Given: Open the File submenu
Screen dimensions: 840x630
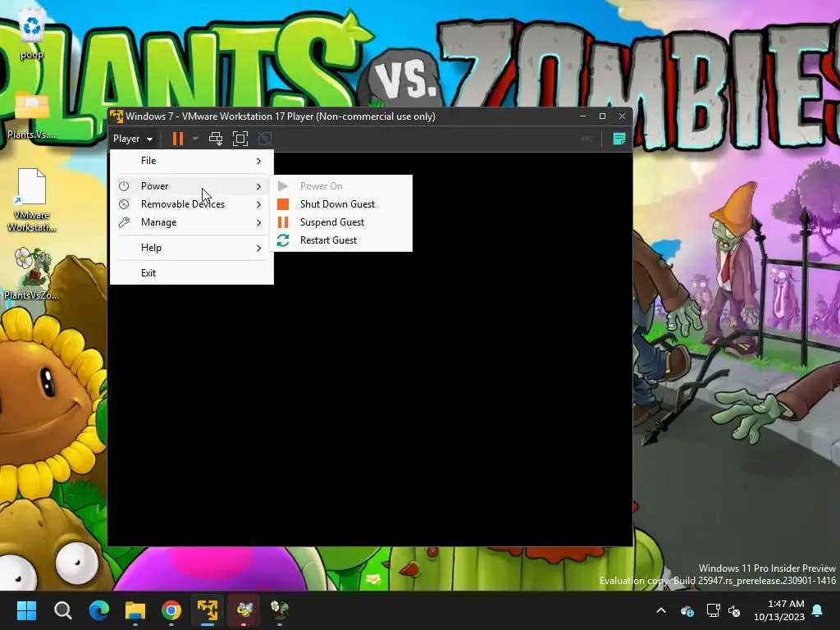Looking at the screenshot, I should pyautogui.click(x=192, y=161).
